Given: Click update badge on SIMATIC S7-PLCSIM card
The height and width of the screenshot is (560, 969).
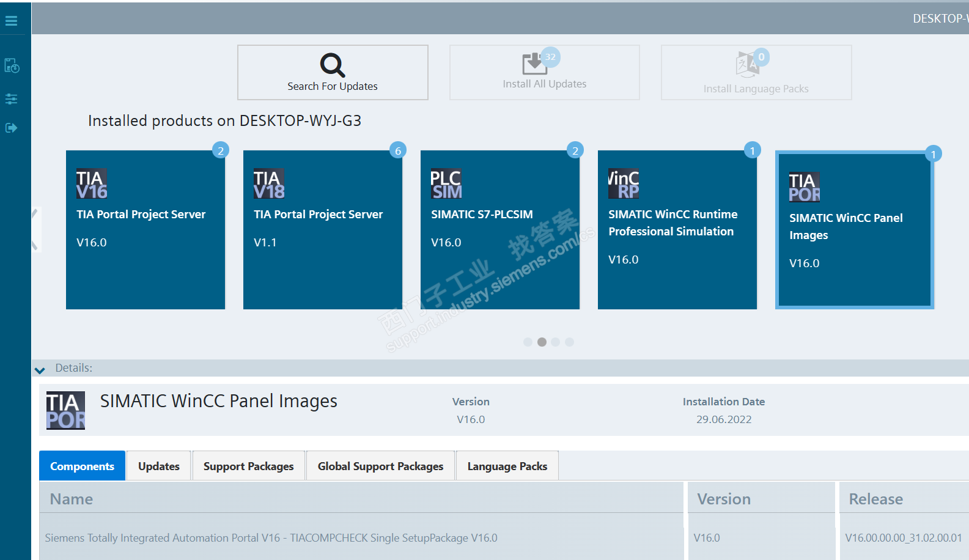Looking at the screenshot, I should click(575, 150).
